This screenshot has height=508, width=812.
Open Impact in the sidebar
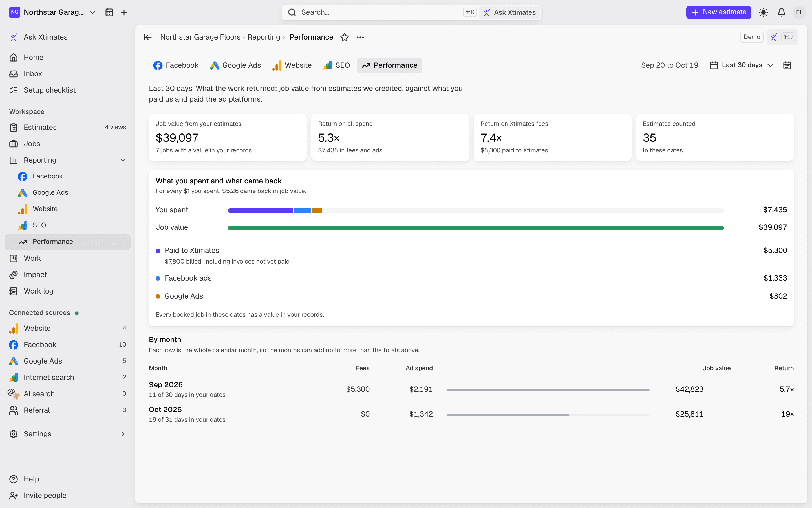67,275
